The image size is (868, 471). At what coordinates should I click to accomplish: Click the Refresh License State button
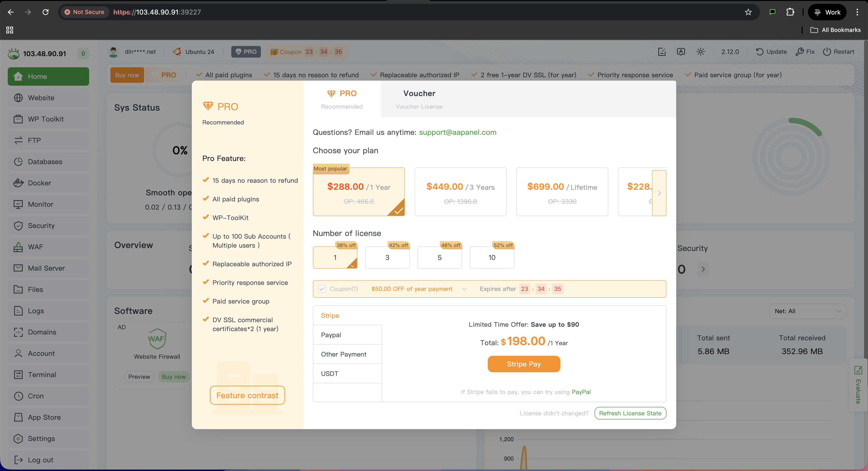(630, 413)
